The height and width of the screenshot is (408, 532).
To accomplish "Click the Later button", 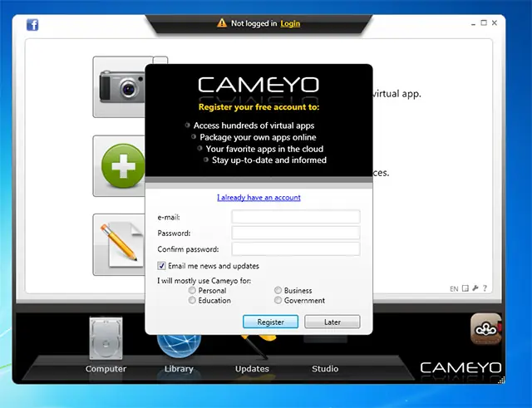I will tap(332, 322).
